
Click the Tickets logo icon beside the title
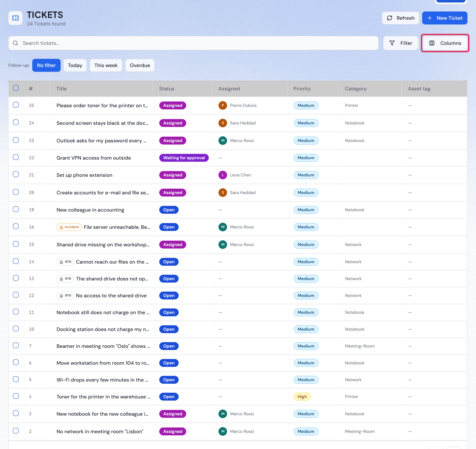(x=16, y=18)
